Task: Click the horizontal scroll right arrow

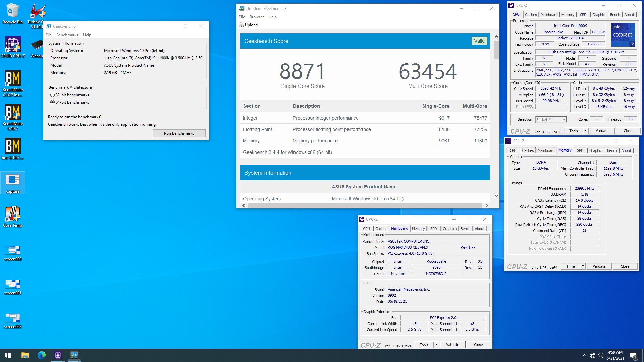Action: tap(486, 205)
